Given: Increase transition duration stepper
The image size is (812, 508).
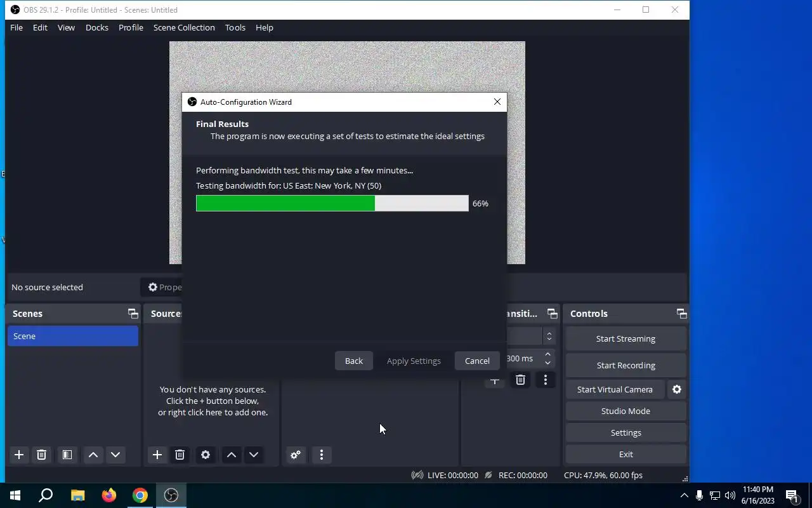Looking at the screenshot, I should [548, 354].
